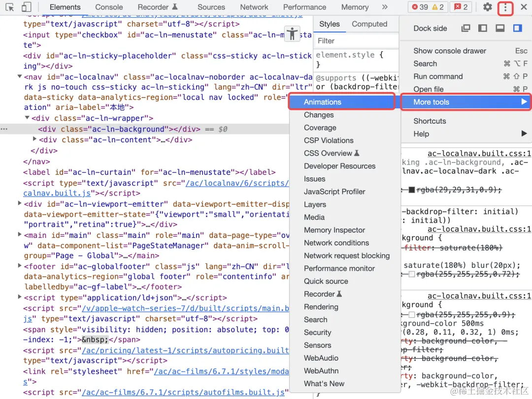Open the More tools submenu
This screenshot has height=399, width=532.
(465, 102)
